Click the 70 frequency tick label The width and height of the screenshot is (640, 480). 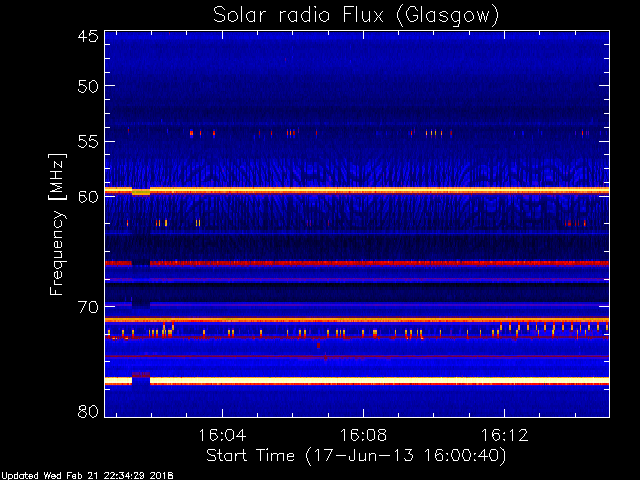[88, 307]
